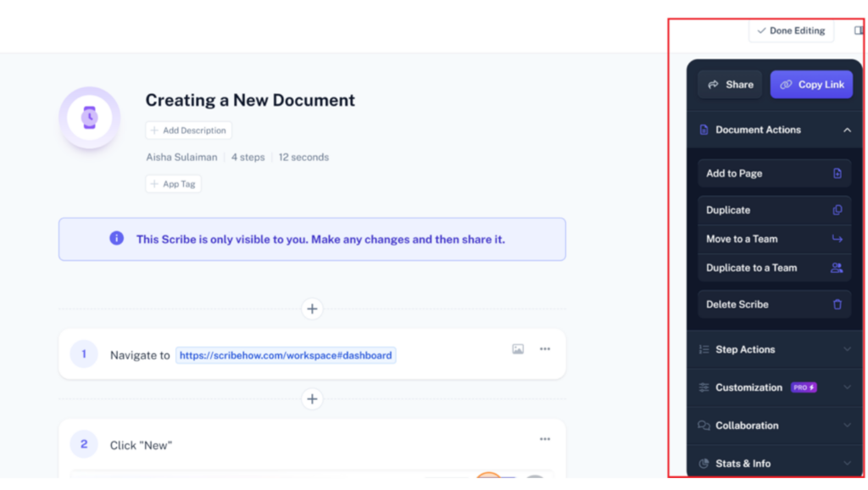Screen dimensions: 868x490
Task: Click the sidebar panel toggle icon
Action: tap(859, 31)
